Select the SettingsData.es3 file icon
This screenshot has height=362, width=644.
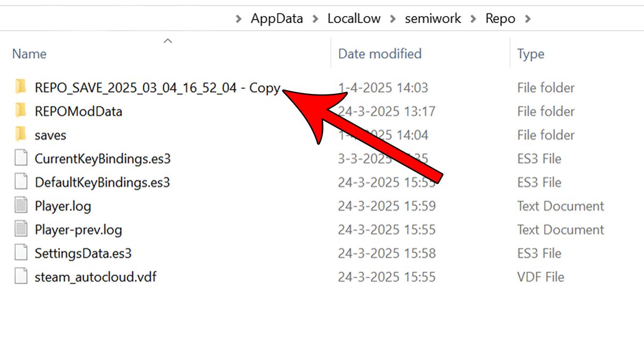[x=20, y=253]
